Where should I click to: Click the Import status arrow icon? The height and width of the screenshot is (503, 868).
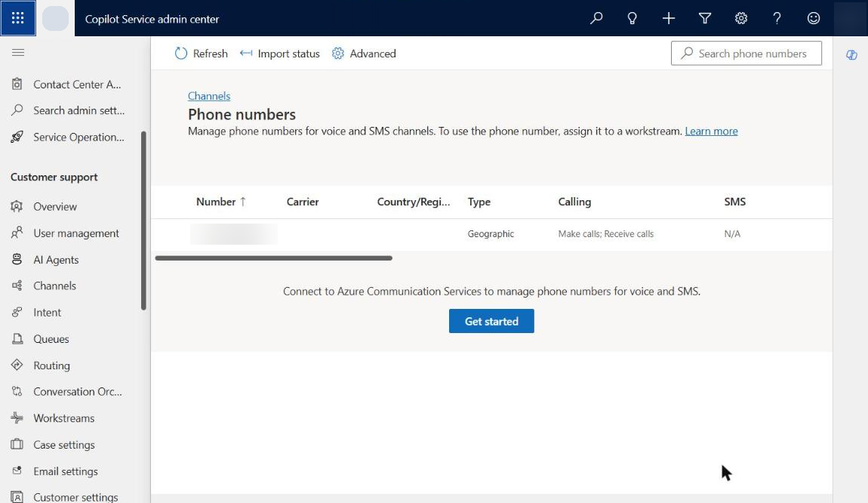coord(246,53)
